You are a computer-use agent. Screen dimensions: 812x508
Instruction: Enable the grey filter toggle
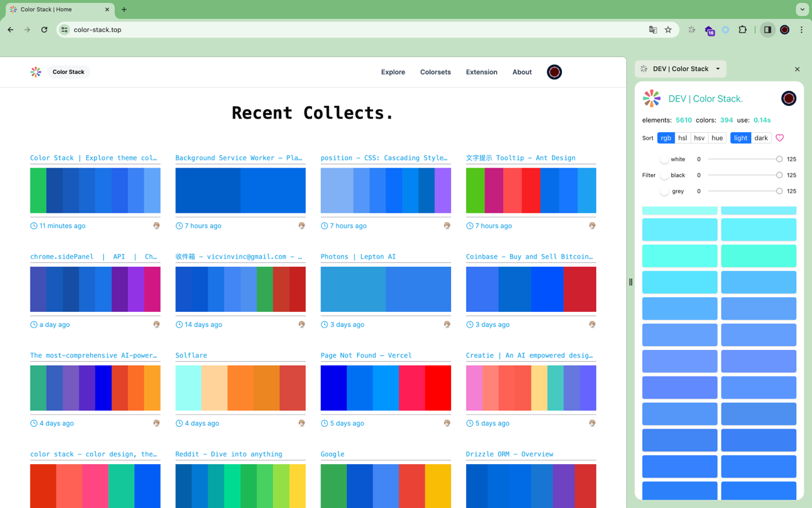[x=665, y=190]
